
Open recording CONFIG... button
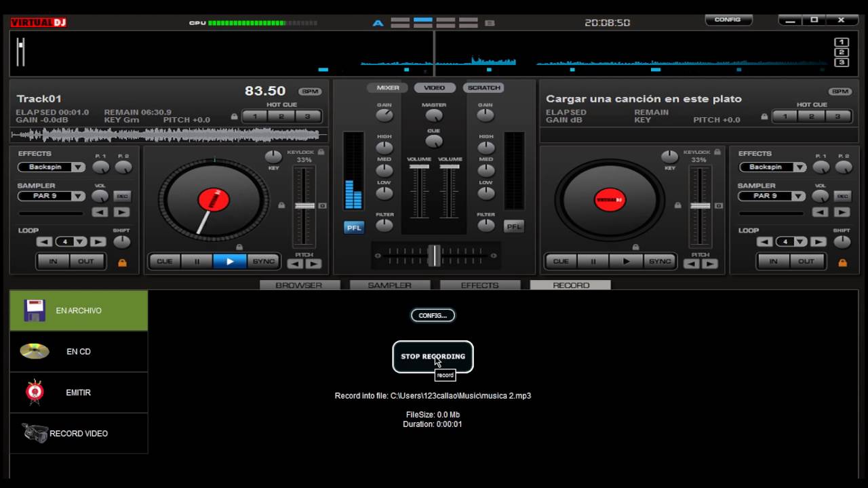pyautogui.click(x=433, y=315)
